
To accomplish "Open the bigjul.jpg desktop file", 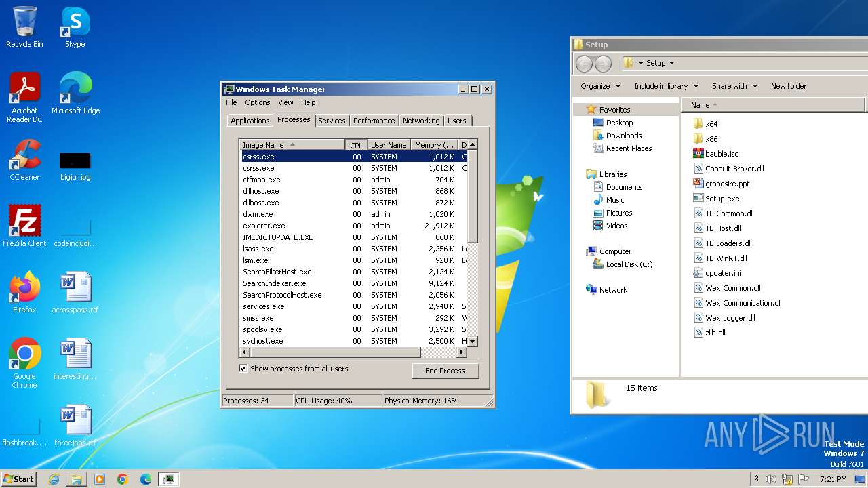I will [75, 166].
